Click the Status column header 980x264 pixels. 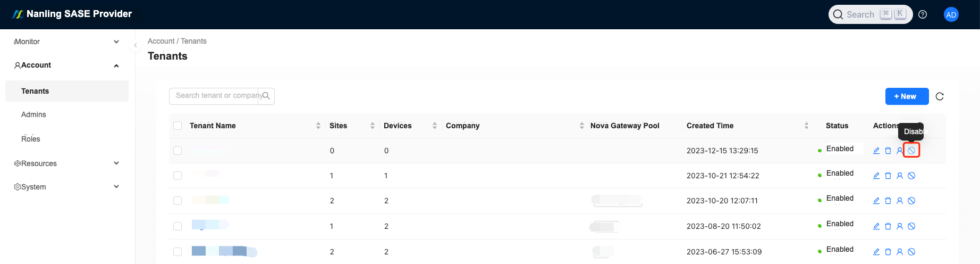pyautogui.click(x=837, y=126)
